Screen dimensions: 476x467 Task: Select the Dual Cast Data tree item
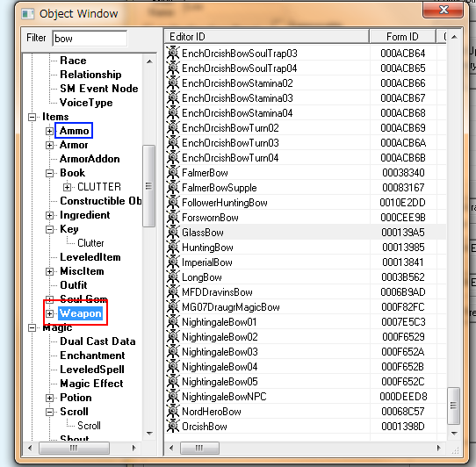click(97, 341)
